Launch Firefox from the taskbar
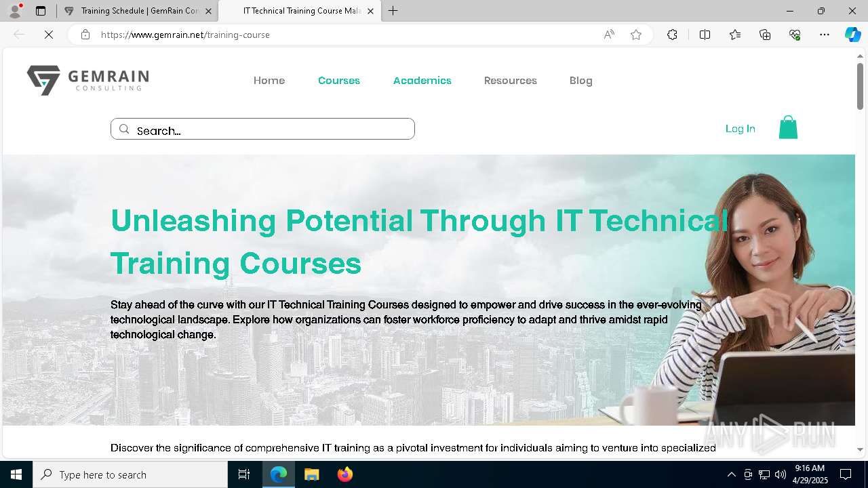The height and width of the screenshot is (488, 868). tap(344, 474)
